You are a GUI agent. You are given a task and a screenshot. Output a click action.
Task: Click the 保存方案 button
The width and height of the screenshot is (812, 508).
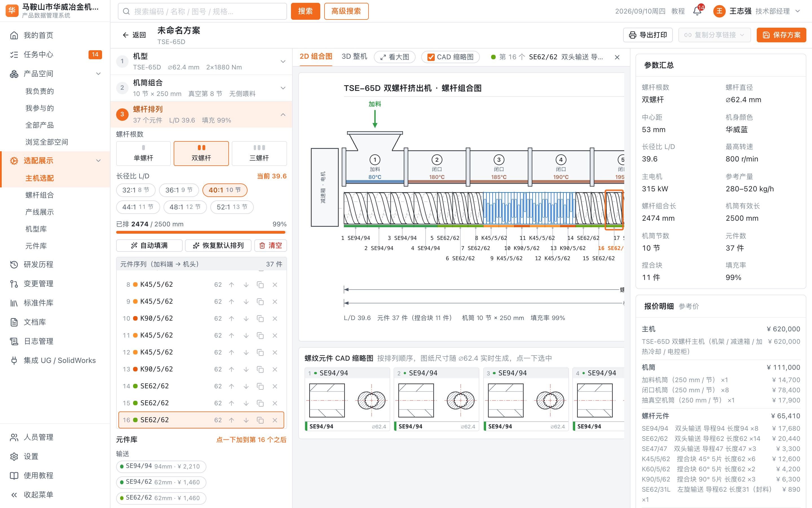tap(781, 35)
